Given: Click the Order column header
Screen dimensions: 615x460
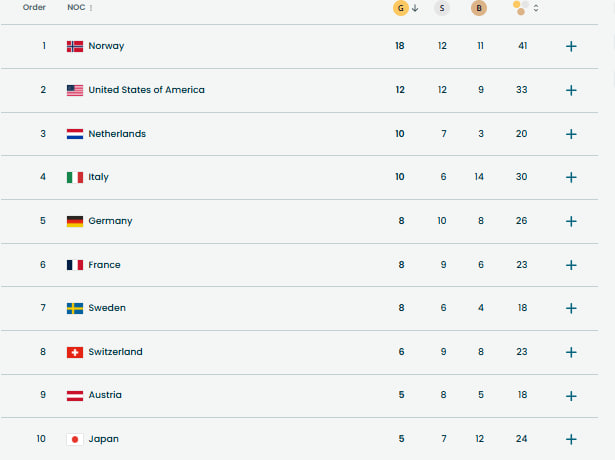Looking at the screenshot, I should 34,7.
